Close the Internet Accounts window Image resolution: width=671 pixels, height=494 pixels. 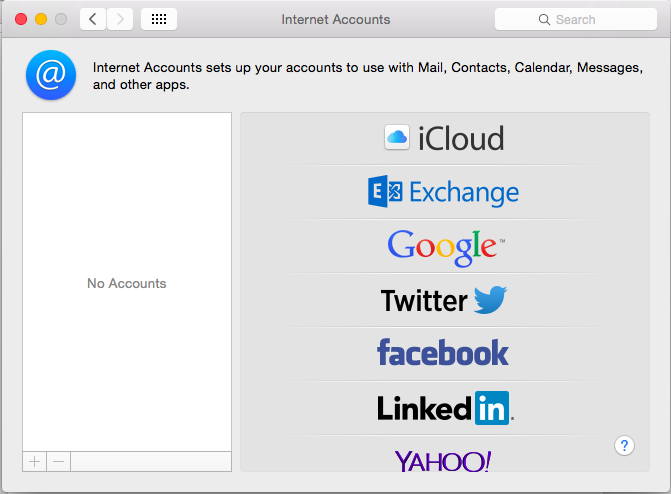click(20, 19)
